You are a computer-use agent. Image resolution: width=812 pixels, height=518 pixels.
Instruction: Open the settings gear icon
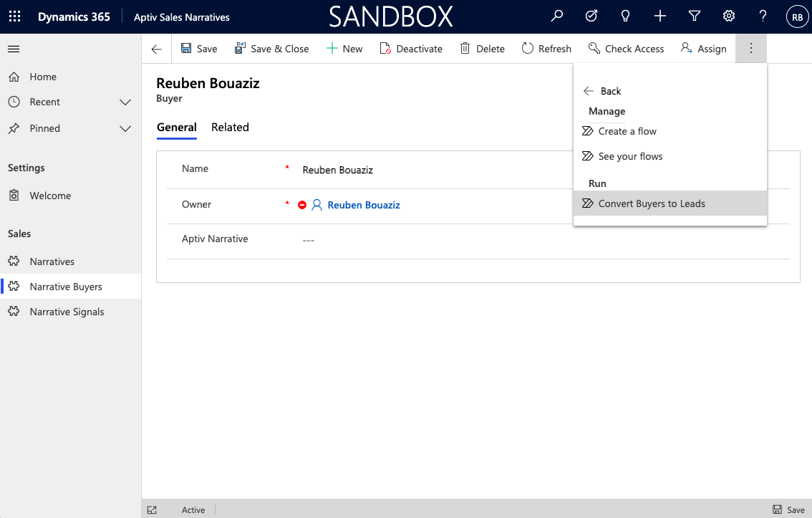(x=729, y=16)
